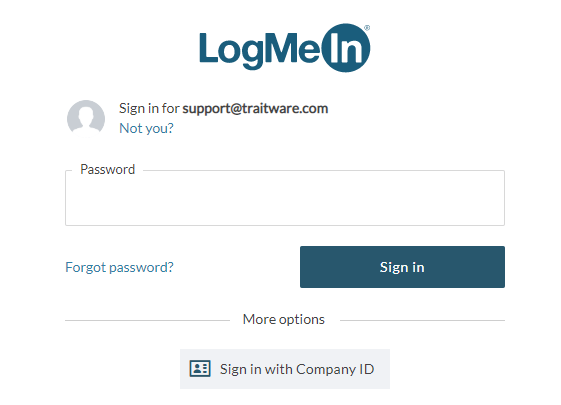The width and height of the screenshot is (561, 405).
Task: Switch accounts via Not you?
Action: tap(146, 128)
